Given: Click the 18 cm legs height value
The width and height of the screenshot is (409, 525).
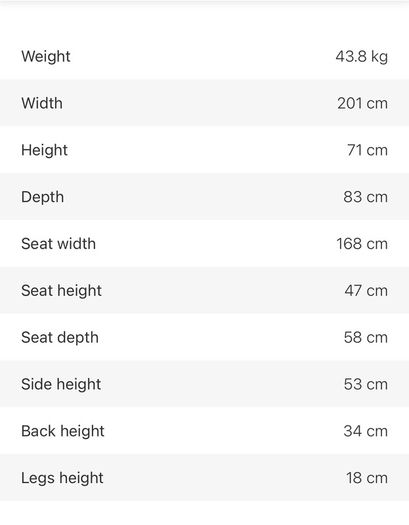Looking at the screenshot, I should (x=367, y=478).
